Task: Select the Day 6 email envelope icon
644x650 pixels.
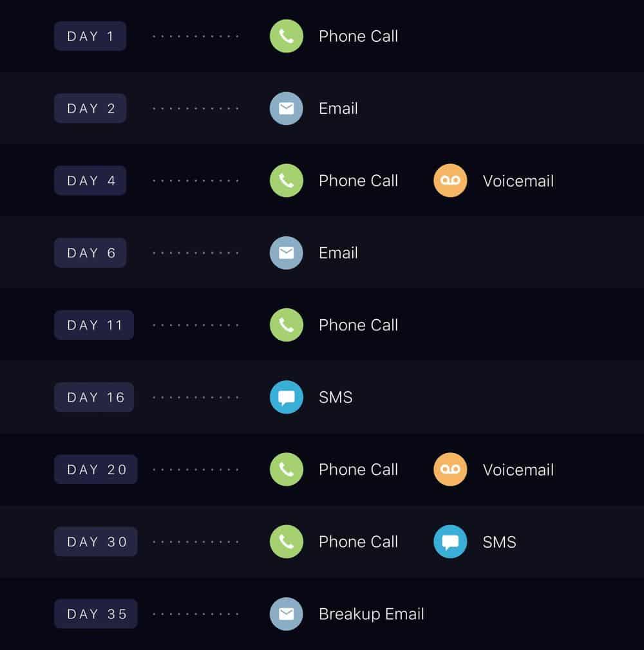Action: tap(287, 253)
